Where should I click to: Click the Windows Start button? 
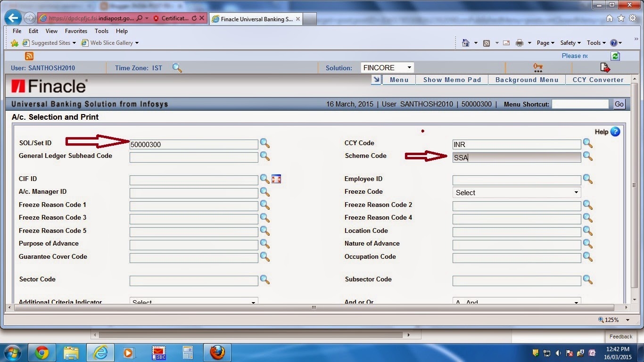coord(12,353)
